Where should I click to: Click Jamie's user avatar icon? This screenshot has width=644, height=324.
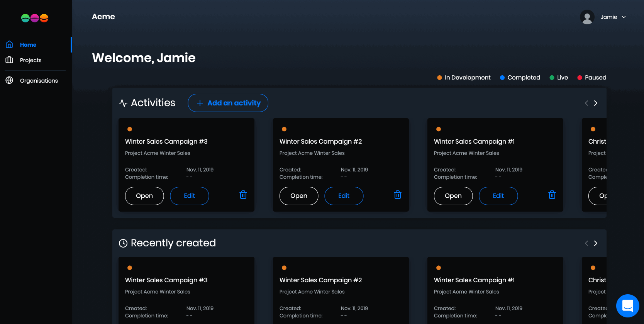587,17
